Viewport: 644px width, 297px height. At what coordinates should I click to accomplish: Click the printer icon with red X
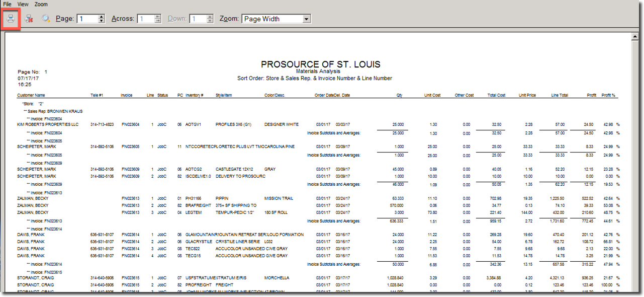29,19
